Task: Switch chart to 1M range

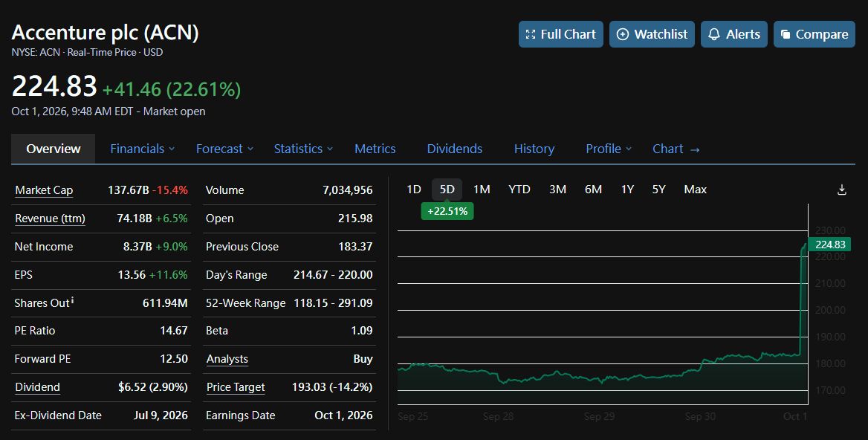Action: pyautogui.click(x=482, y=190)
